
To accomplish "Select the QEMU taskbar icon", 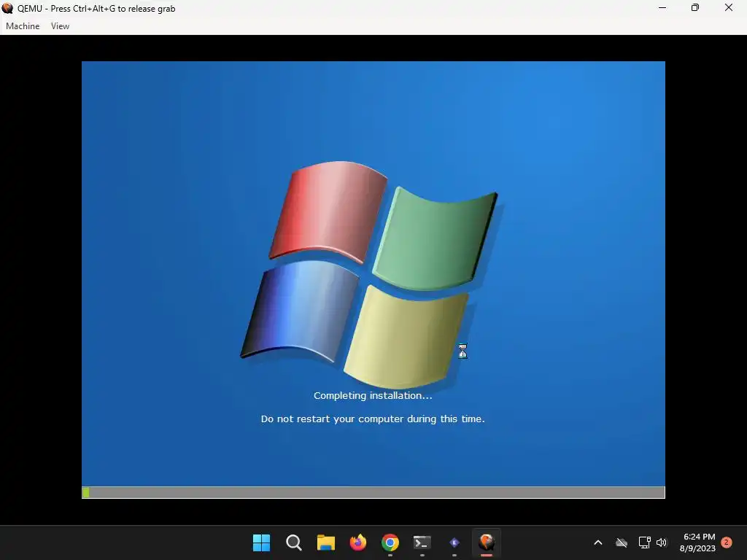I will [487, 542].
